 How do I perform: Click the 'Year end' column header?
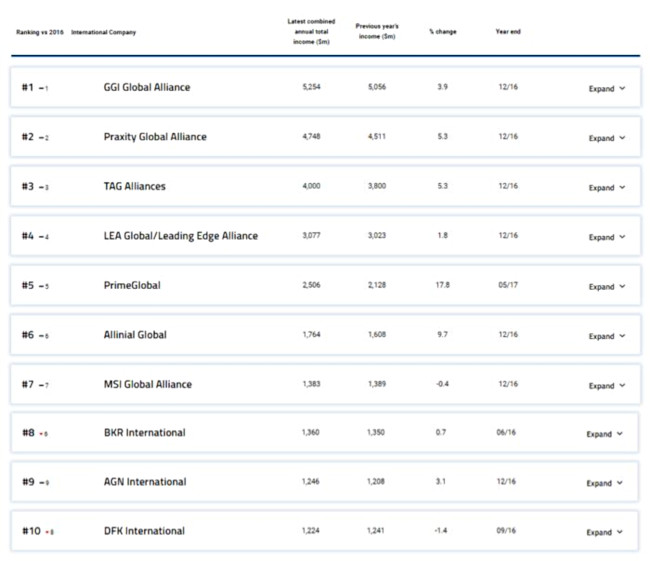[508, 32]
